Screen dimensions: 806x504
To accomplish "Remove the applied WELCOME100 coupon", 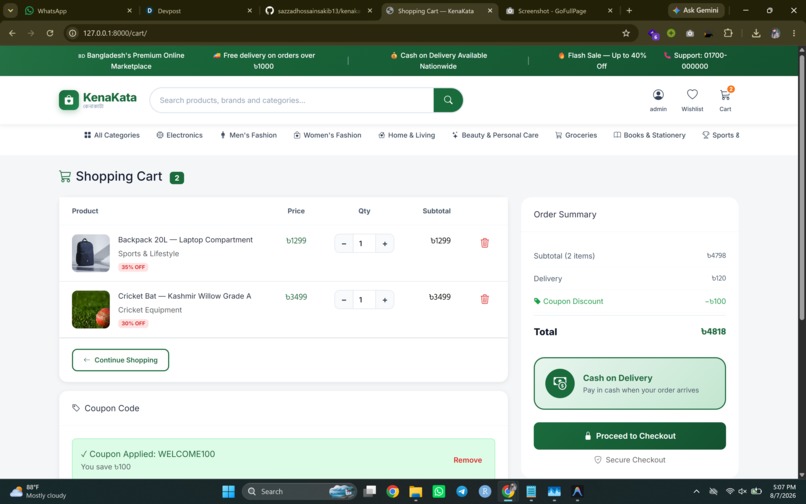I will point(467,460).
